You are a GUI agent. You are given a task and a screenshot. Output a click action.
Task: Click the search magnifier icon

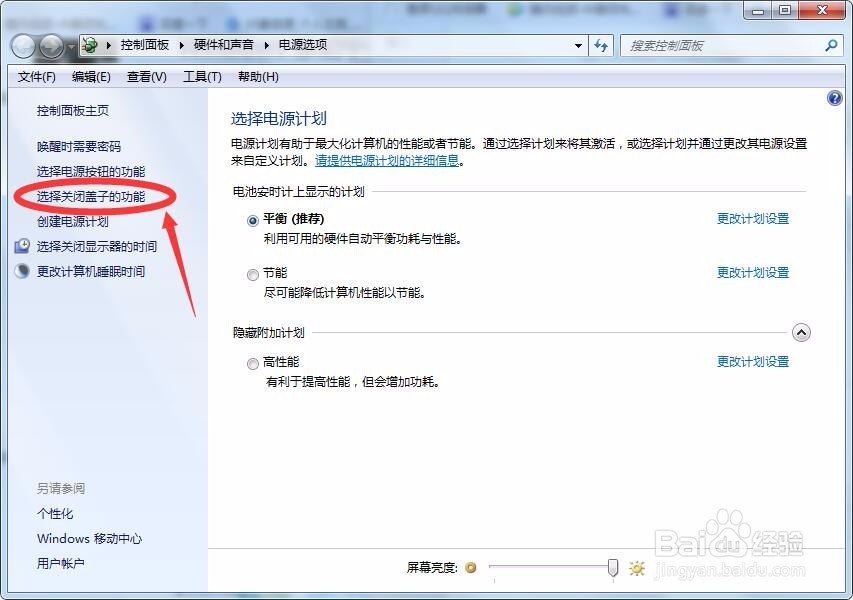(x=831, y=45)
